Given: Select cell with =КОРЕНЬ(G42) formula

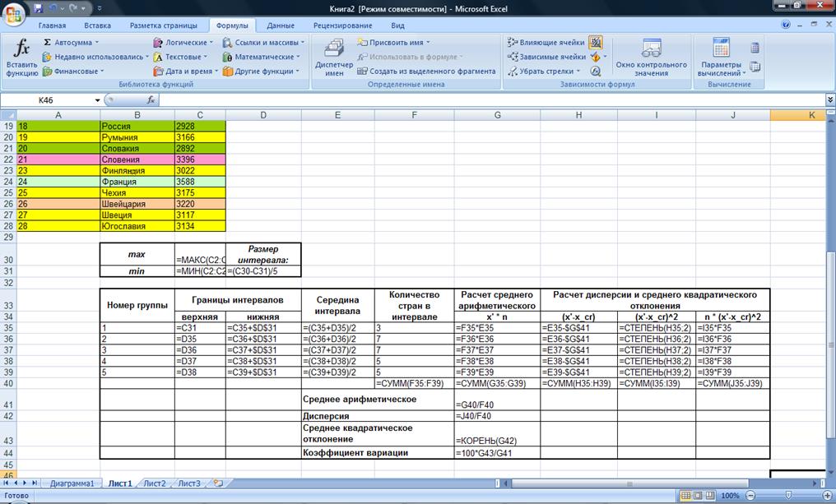Looking at the screenshot, I should pyautogui.click(x=497, y=434).
